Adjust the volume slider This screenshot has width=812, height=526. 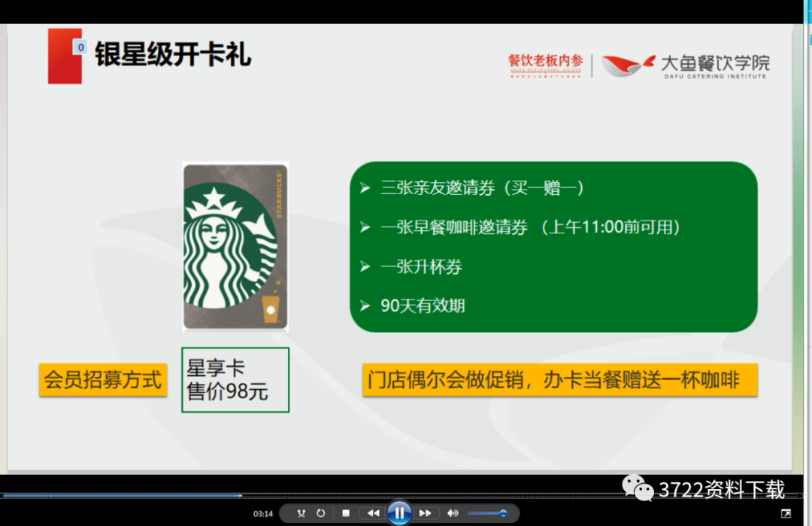tap(487, 513)
